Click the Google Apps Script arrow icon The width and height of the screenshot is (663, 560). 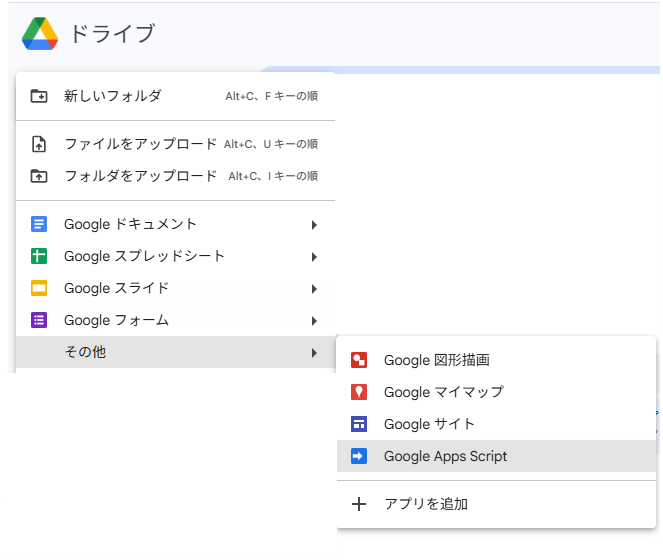click(359, 456)
